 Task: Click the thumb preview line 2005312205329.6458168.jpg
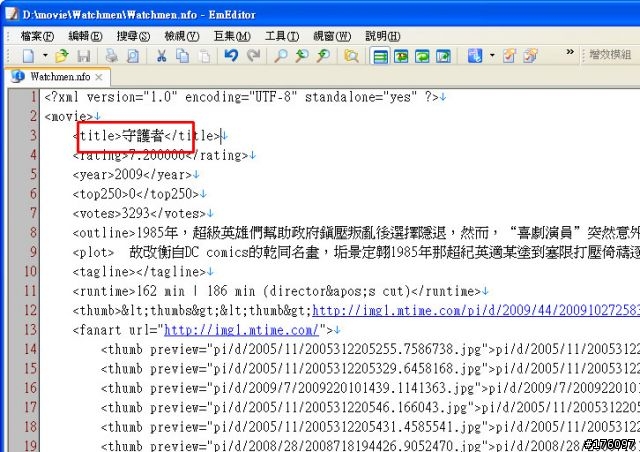[370, 369]
